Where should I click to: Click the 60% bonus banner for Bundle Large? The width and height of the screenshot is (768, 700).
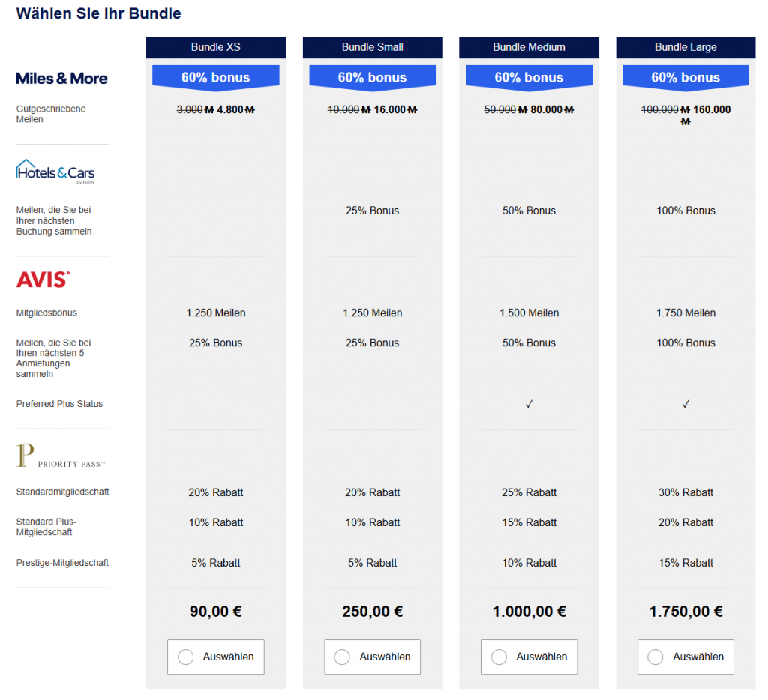pos(685,77)
